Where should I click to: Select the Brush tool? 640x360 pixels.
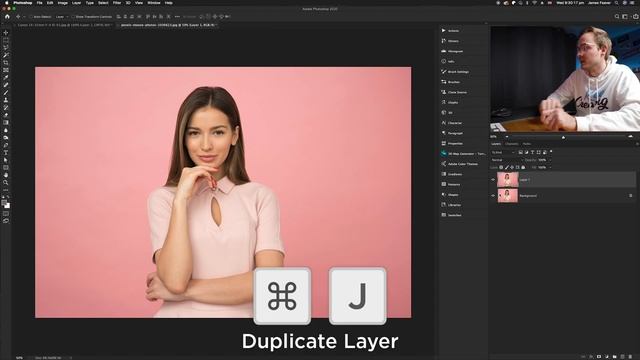pyautogui.click(x=6, y=93)
